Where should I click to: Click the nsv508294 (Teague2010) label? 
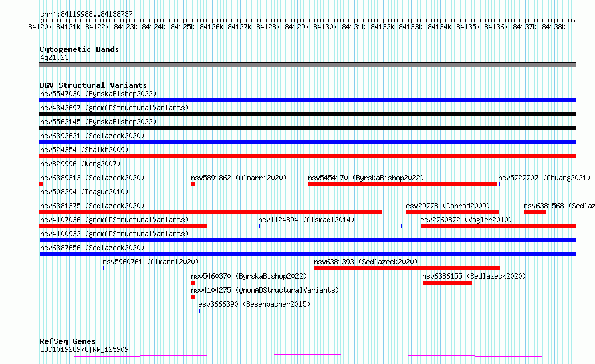pyautogui.click(x=84, y=192)
